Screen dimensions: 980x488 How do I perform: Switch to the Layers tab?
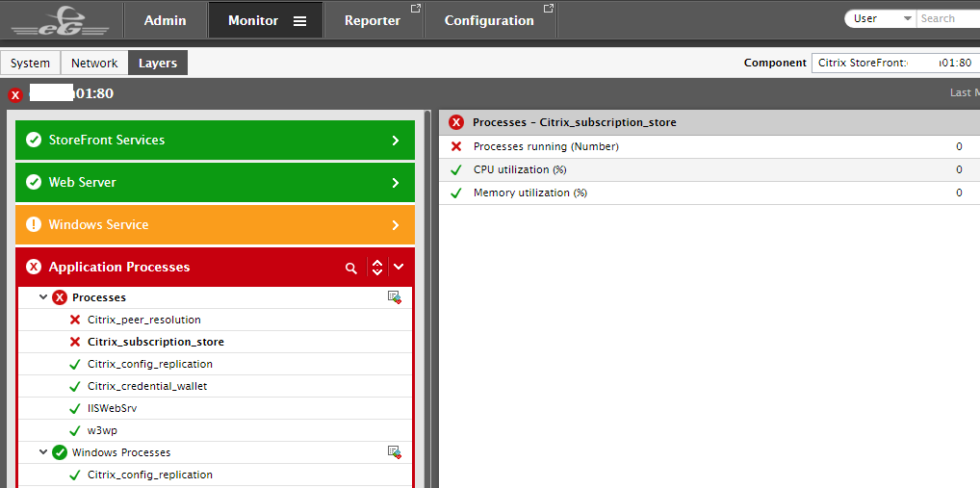point(158,64)
